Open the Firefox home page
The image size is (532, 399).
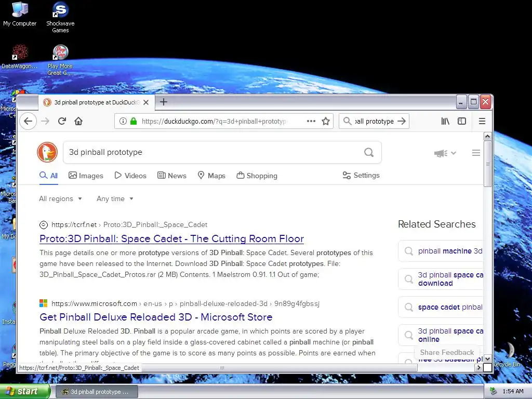[x=78, y=121]
